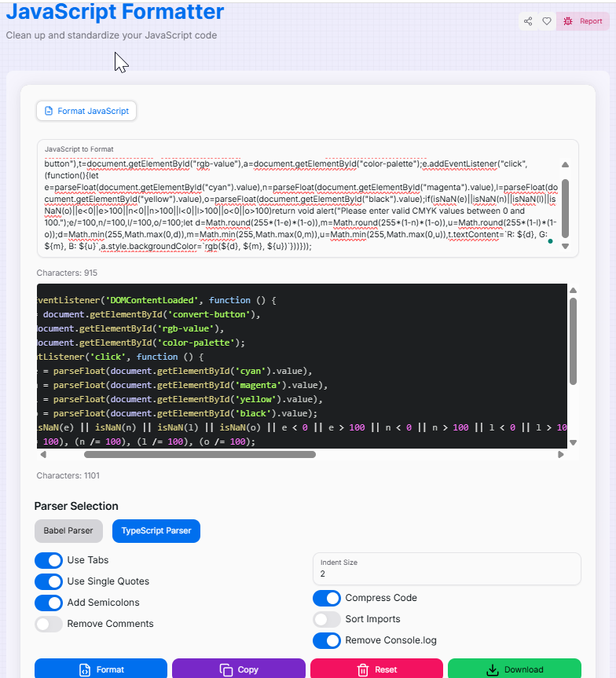Turn off Use Single Quotes

(x=49, y=581)
